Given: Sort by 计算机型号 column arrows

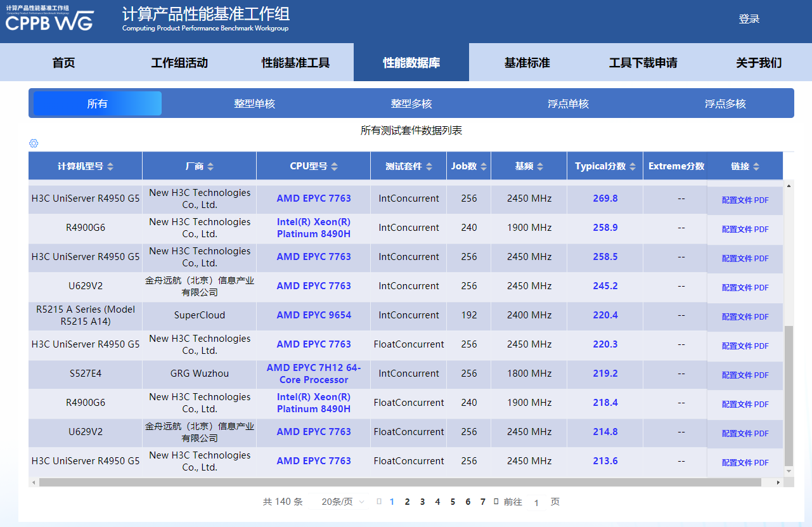Looking at the screenshot, I should coord(110,167).
